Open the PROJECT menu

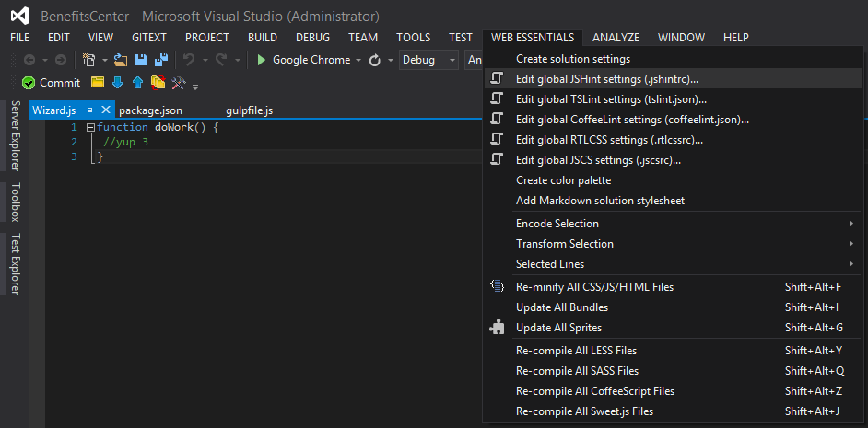207,38
